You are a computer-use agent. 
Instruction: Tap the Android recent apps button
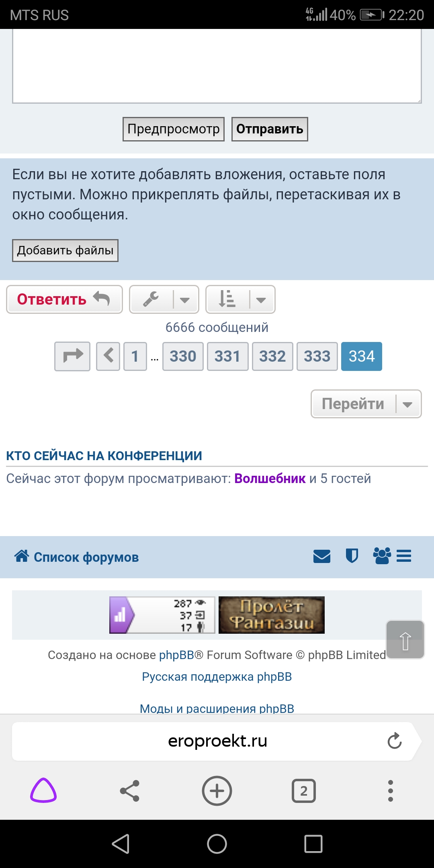313,843
